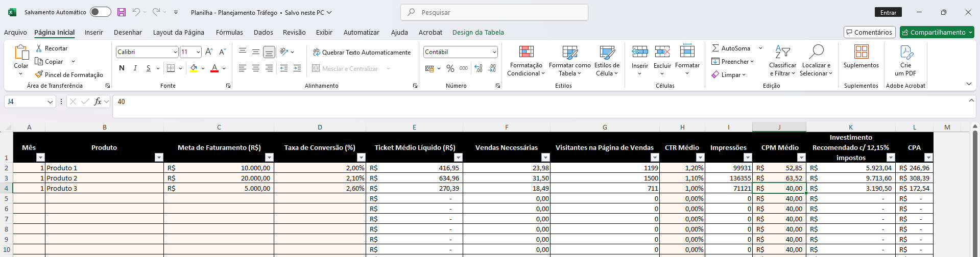Apply bold with the N button
Viewport: 980px width, 257px height.
[x=122, y=68]
